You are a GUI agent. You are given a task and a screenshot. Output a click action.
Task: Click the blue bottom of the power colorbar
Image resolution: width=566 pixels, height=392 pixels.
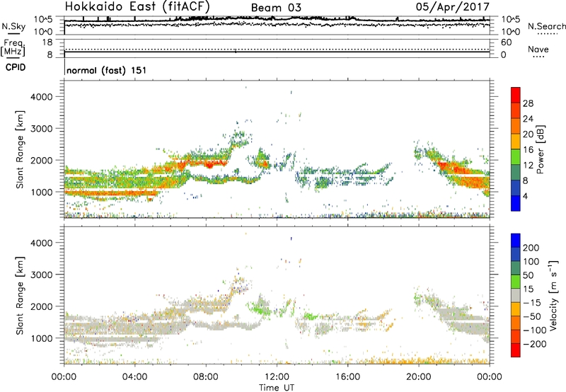[x=516, y=203]
